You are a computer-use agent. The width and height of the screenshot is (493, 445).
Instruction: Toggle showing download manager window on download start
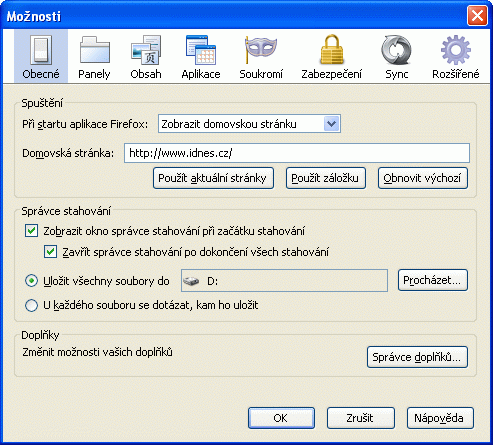(x=31, y=231)
